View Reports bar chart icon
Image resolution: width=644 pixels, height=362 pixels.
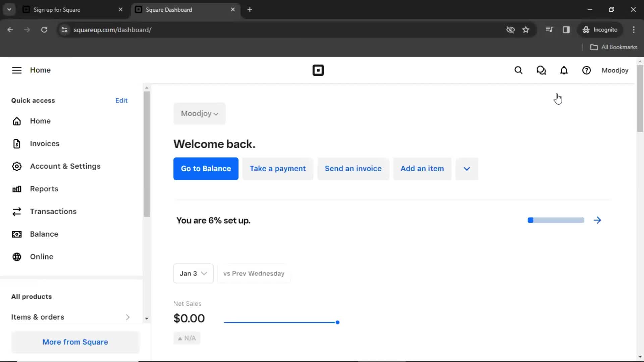tap(17, 189)
